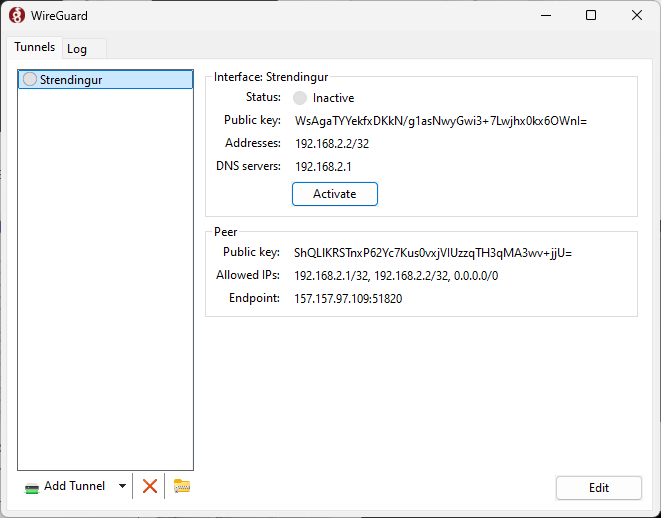Click the Add Tunnel button label
661x518 pixels.
74,486
